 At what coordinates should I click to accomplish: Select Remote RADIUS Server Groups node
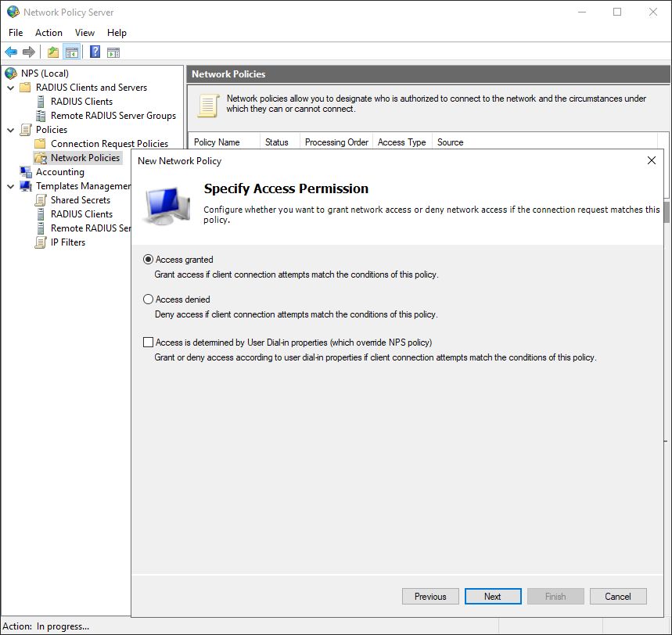click(x=113, y=116)
